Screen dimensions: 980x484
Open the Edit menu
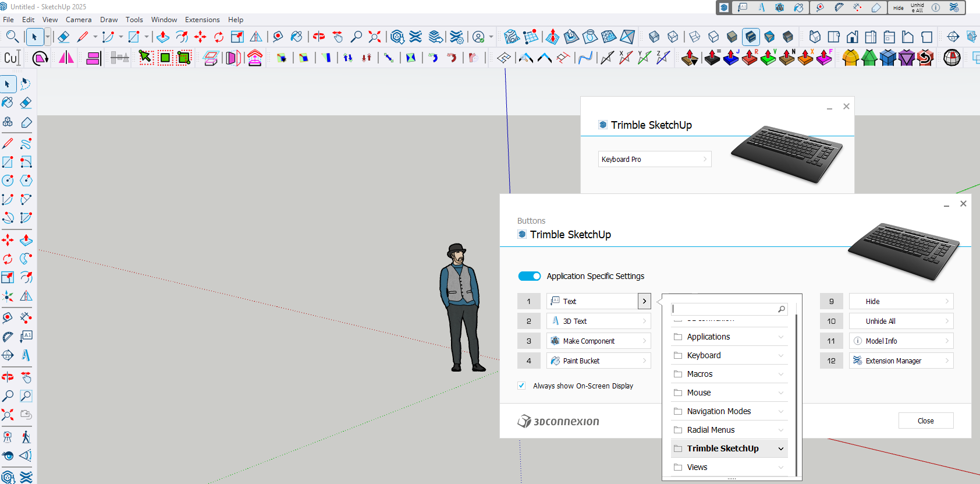[29, 20]
